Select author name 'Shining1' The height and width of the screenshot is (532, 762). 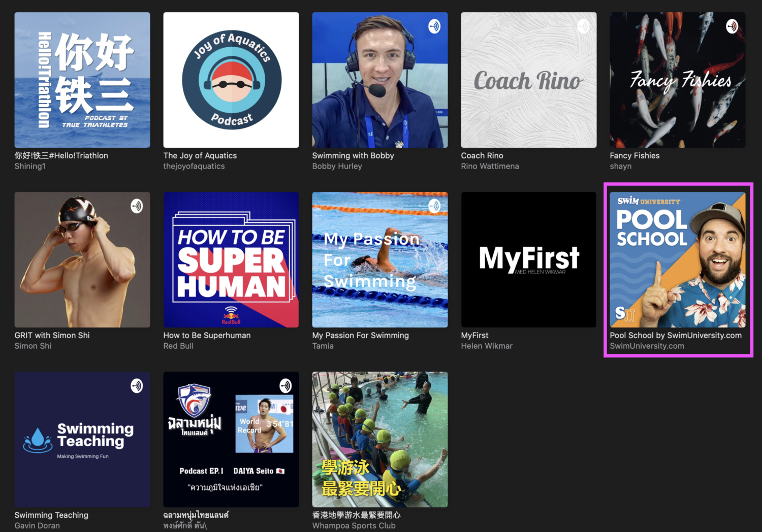[x=30, y=166]
